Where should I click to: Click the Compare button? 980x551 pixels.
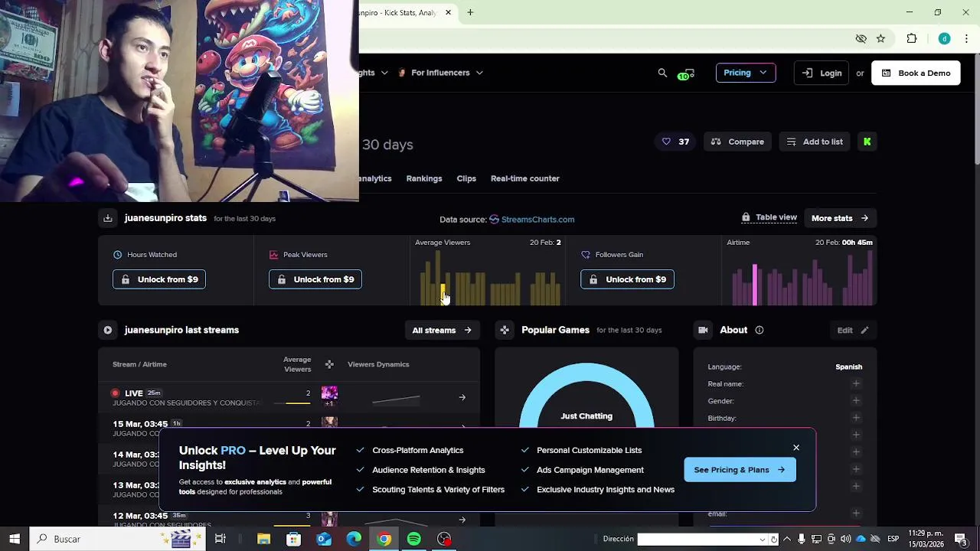point(737,142)
